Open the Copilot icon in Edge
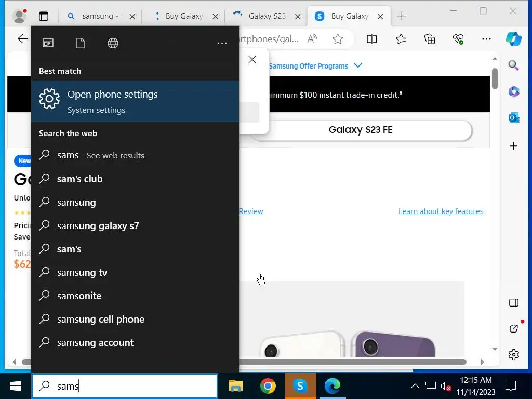The width and height of the screenshot is (532, 399). tap(514, 38)
